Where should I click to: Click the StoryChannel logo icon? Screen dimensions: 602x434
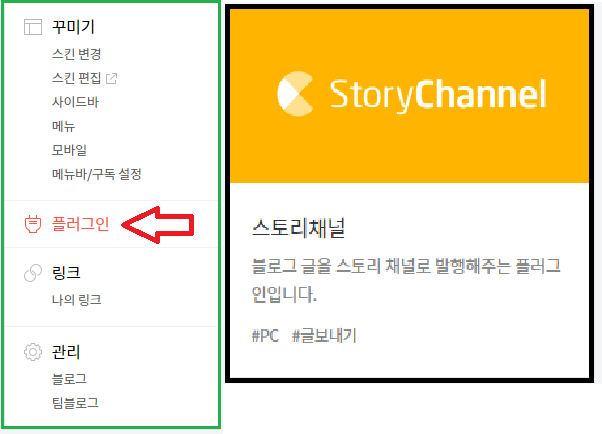pos(295,94)
